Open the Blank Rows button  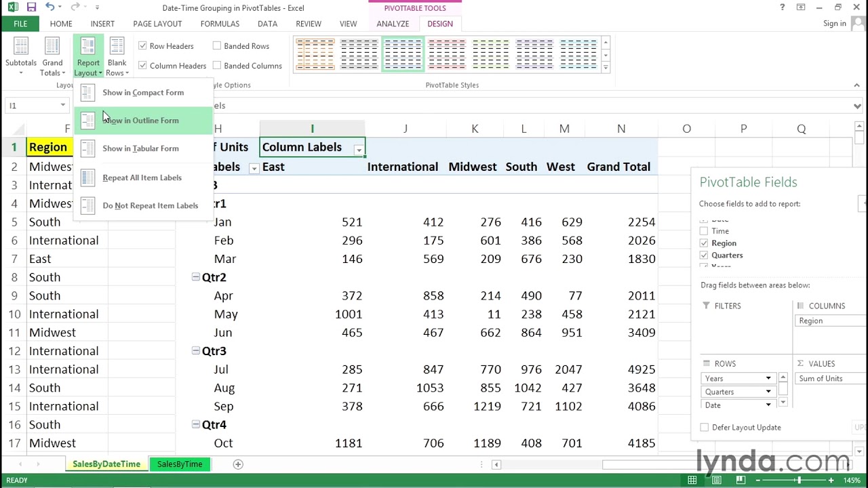(117, 56)
